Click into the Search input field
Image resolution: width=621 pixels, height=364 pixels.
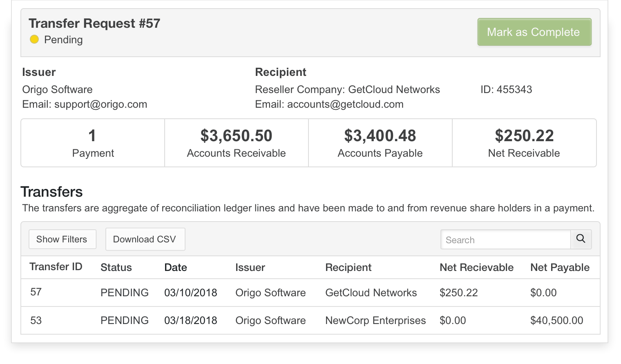505,240
